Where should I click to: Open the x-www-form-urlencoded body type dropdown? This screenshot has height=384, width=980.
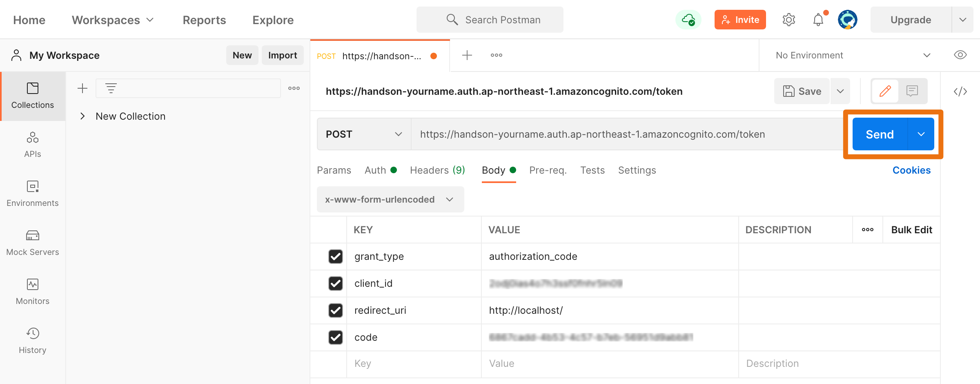pos(390,199)
